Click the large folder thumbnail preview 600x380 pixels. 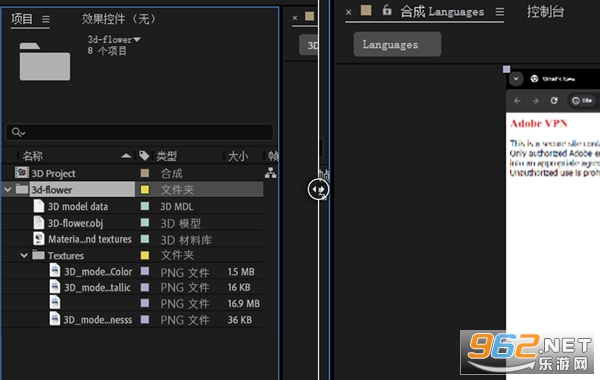(45, 62)
